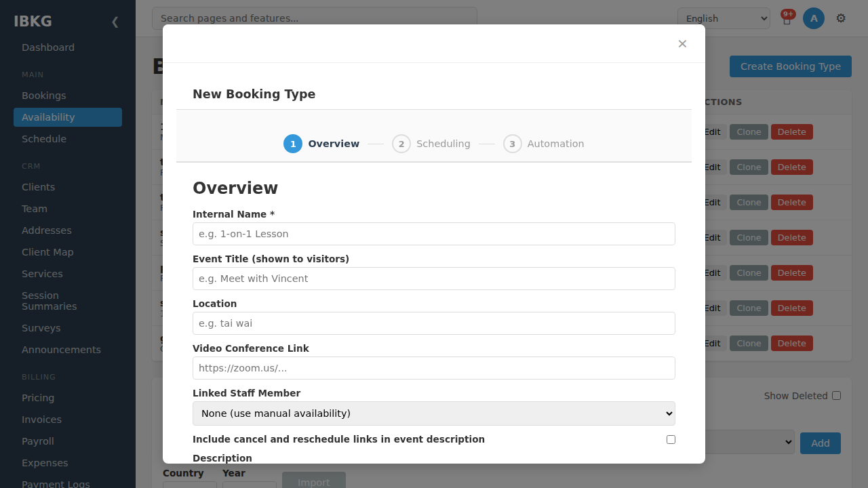Open Services in the sidebar

[x=68, y=274]
